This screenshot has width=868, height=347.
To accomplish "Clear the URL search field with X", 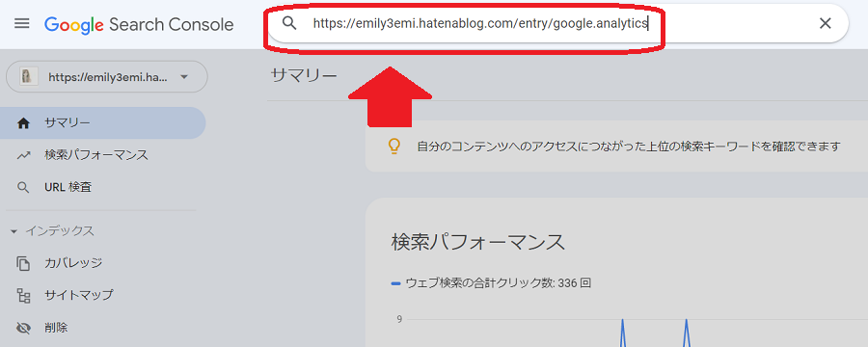I will point(825,23).
